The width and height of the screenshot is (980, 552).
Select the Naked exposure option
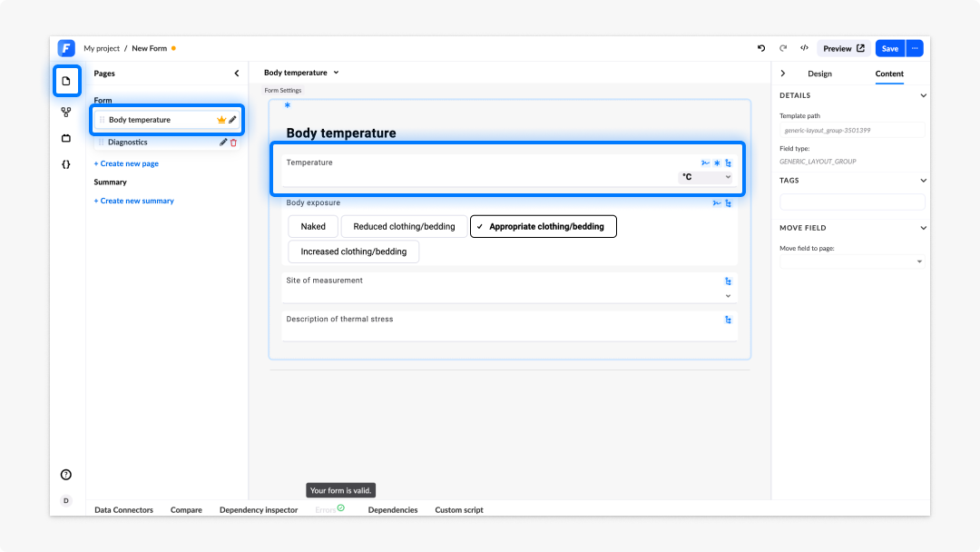[313, 226]
